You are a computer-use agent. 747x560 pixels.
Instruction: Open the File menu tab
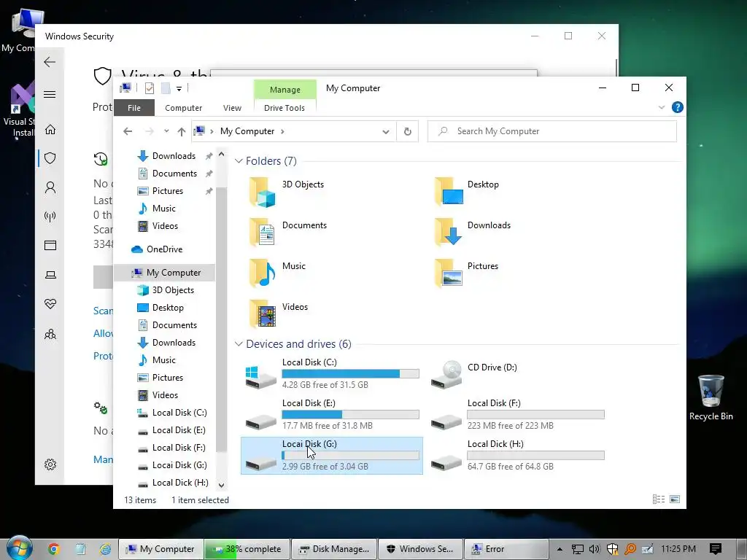(x=134, y=108)
